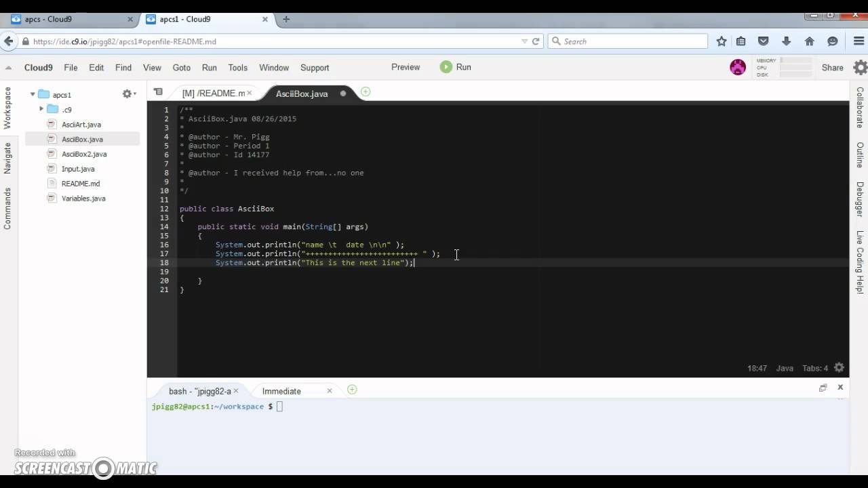The height and width of the screenshot is (488, 868).
Task: Bookmark this page with the star icon
Action: [722, 41]
